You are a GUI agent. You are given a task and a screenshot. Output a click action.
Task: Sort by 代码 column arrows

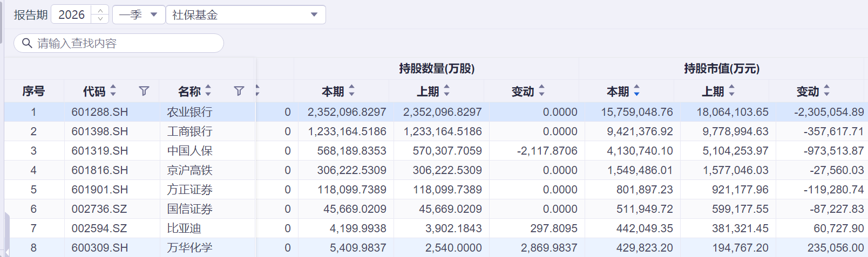point(113,91)
